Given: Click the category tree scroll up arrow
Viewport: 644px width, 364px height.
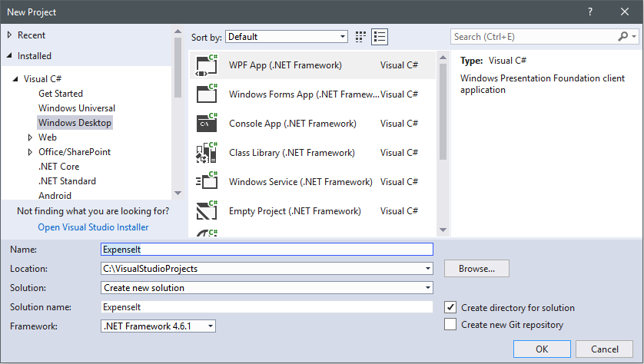Looking at the screenshot, I should [x=178, y=31].
